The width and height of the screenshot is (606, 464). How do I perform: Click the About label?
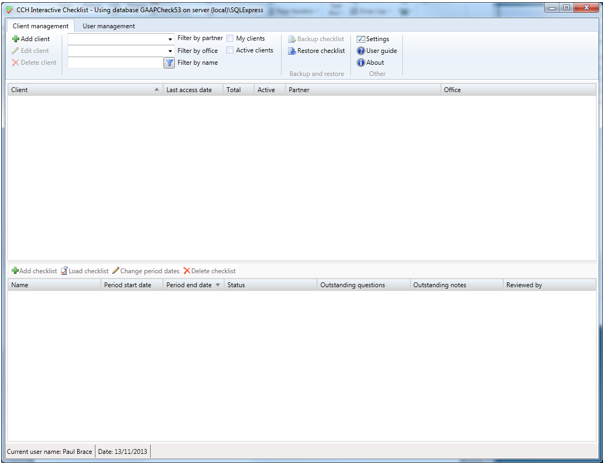(375, 63)
